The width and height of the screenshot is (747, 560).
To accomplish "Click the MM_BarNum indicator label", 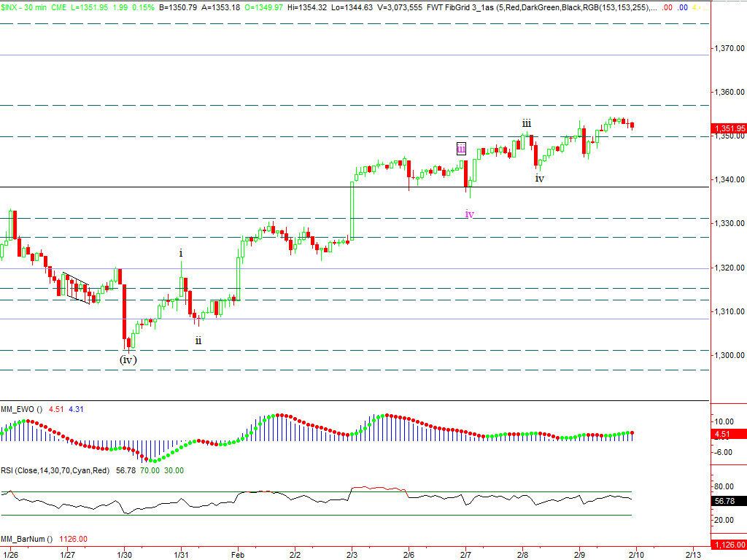I will click(x=25, y=539).
